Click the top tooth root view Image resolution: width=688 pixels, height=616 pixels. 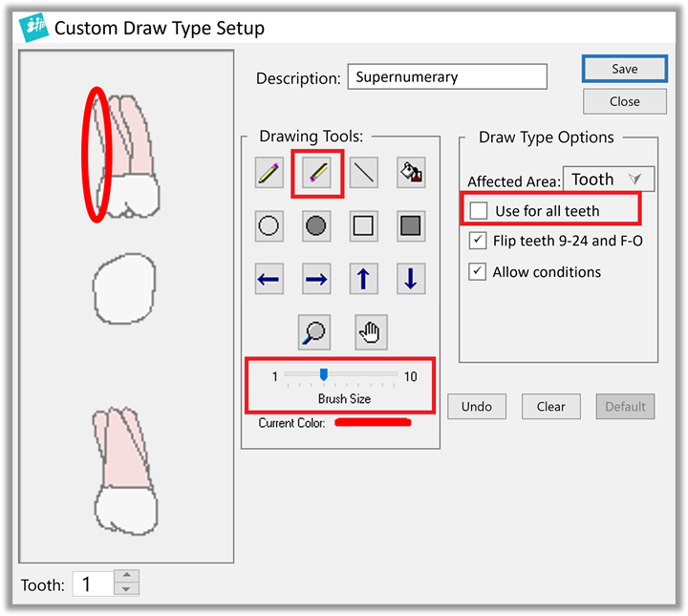[x=128, y=156]
